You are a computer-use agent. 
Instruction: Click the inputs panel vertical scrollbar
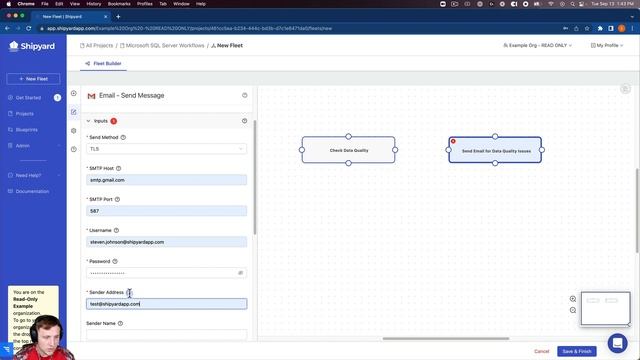tap(255, 177)
